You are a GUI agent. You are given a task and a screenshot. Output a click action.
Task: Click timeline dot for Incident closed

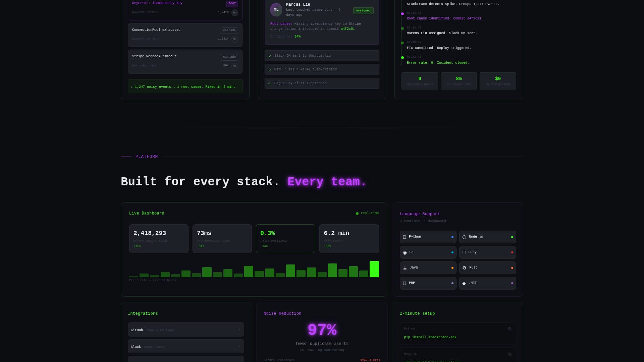(x=402, y=58)
